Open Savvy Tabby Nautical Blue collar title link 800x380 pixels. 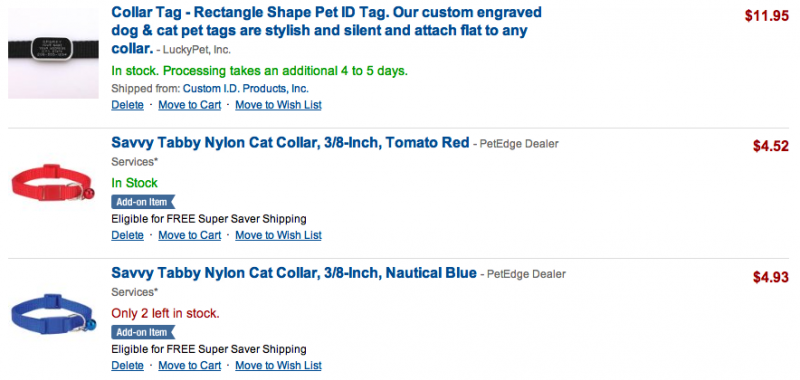(294, 273)
